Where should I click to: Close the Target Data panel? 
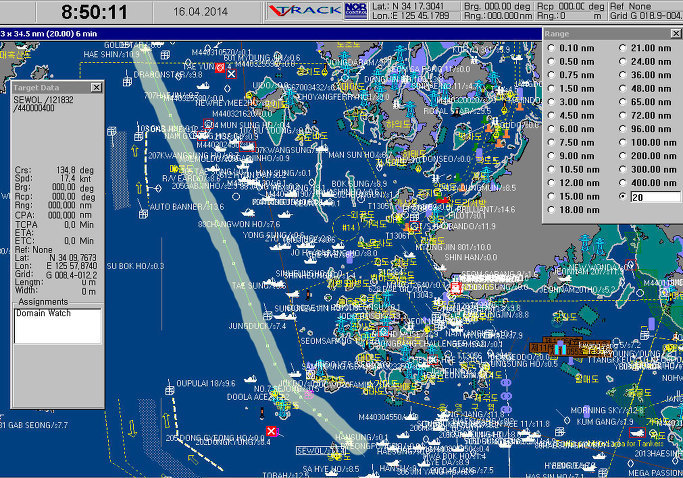point(96,88)
